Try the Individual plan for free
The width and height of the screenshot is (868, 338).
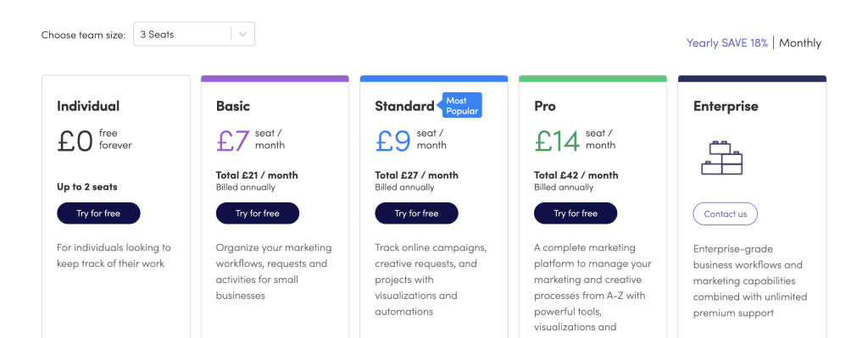tap(98, 213)
